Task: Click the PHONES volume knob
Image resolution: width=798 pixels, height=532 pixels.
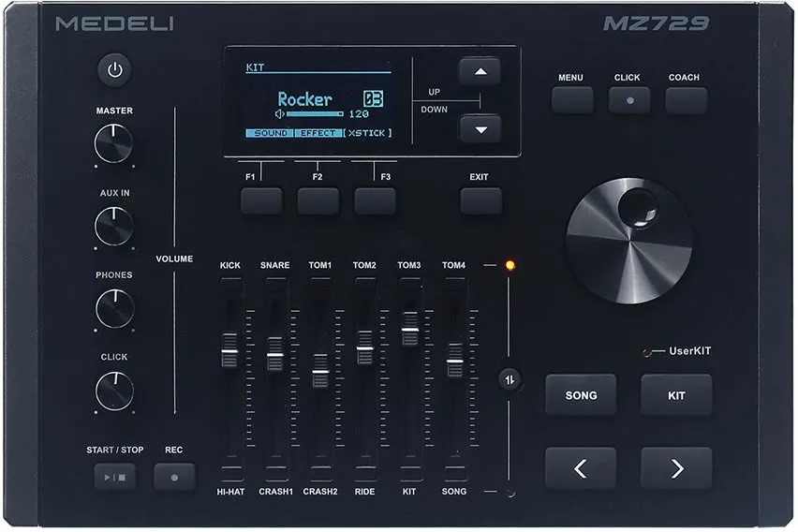Action: tap(115, 308)
